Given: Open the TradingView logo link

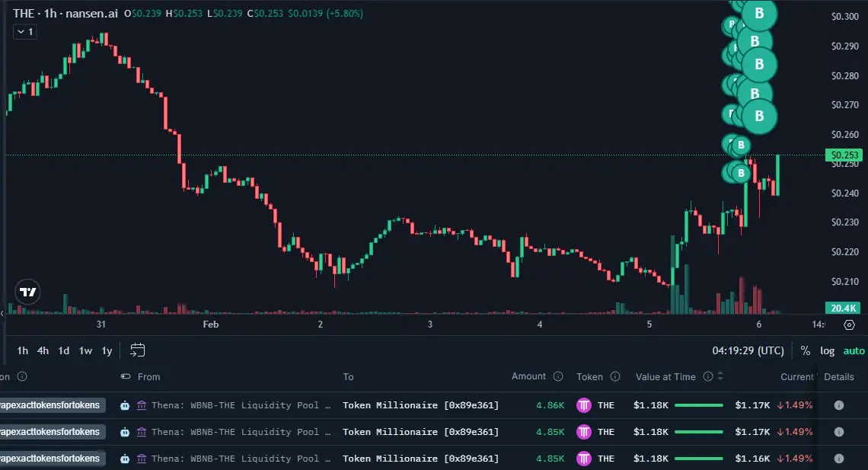Looking at the screenshot, I should pos(27,292).
